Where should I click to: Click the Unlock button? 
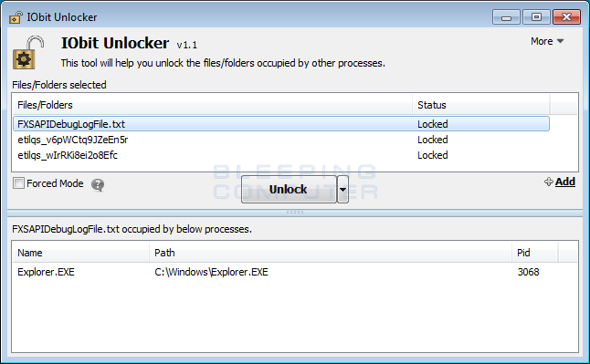(x=289, y=189)
